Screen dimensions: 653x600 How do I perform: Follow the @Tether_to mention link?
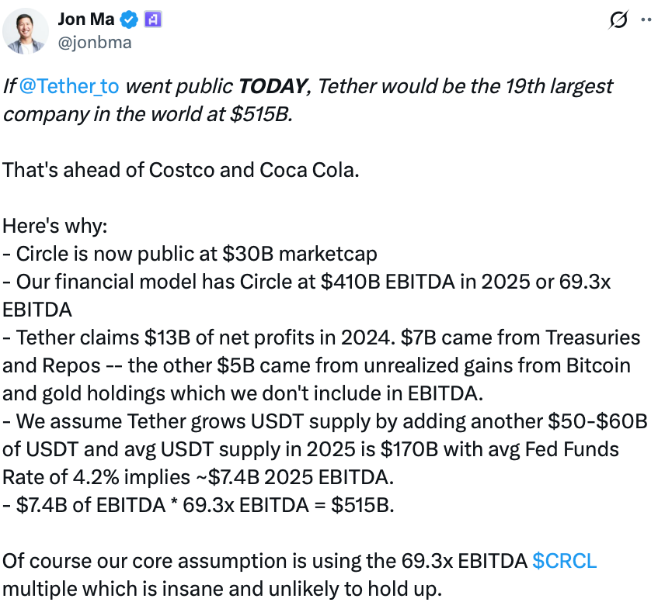tap(69, 86)
